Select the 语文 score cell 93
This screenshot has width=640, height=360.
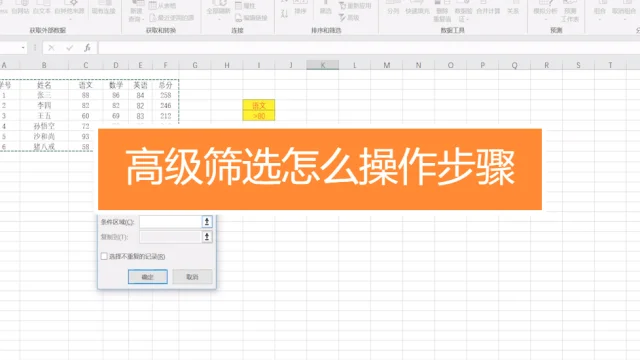[85, 136]
